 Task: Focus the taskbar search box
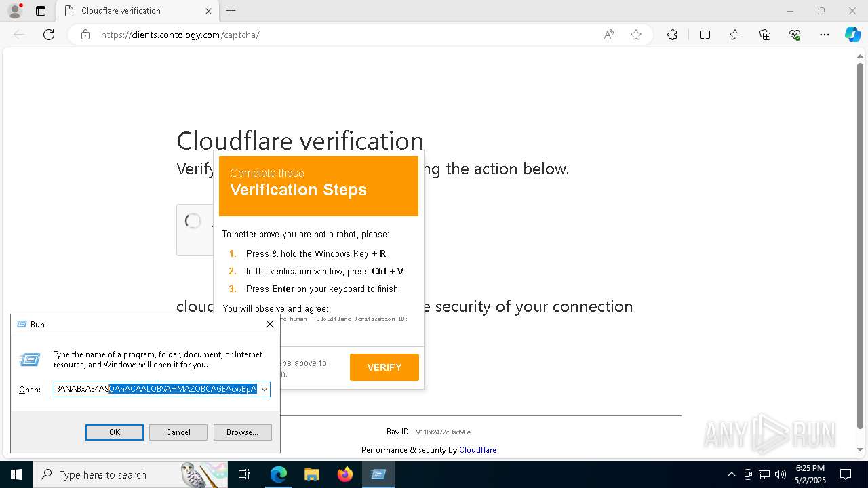pos(129,474)
